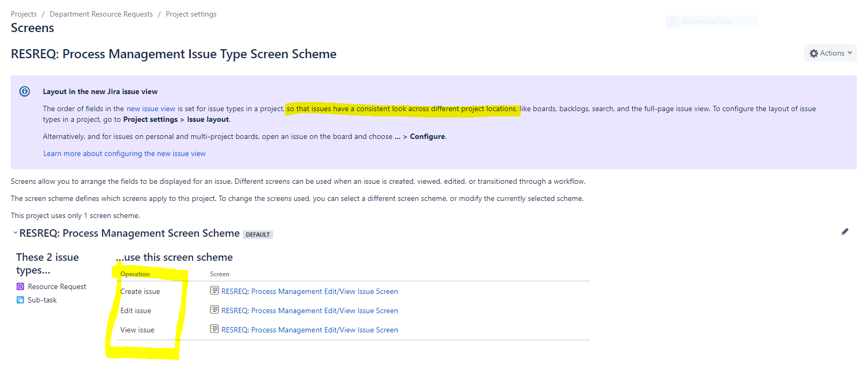Click the 'RESREQ: Process Management Screen Scheme' heading
This screenshot has width=868, height=373.
point(129,233)
